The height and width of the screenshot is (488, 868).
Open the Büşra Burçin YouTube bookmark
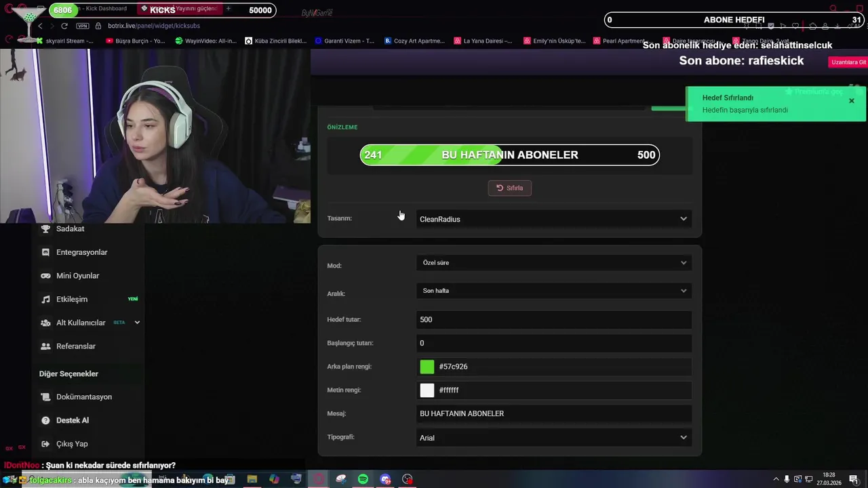pyautogui.click(x=136, y=41)
